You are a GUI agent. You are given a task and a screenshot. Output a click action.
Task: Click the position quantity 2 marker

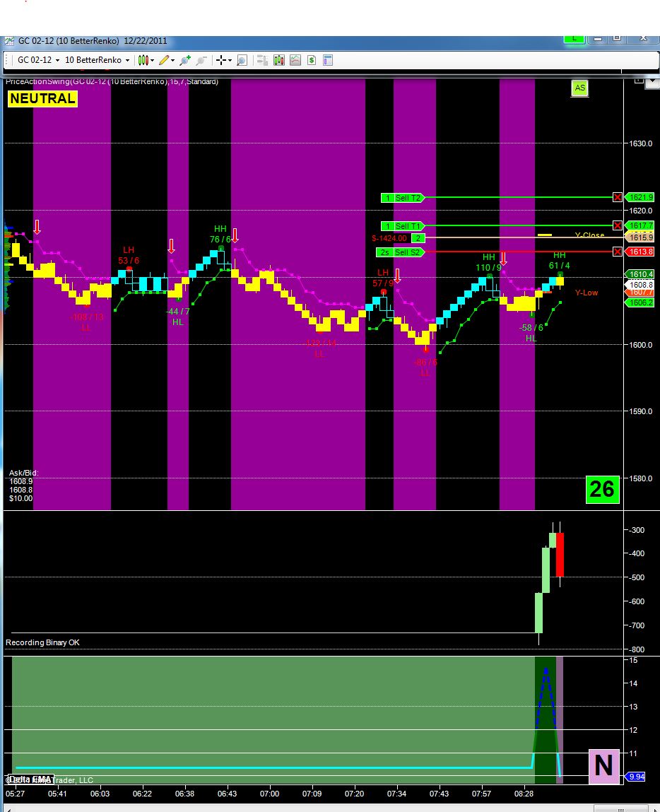(x=418, y=238)
